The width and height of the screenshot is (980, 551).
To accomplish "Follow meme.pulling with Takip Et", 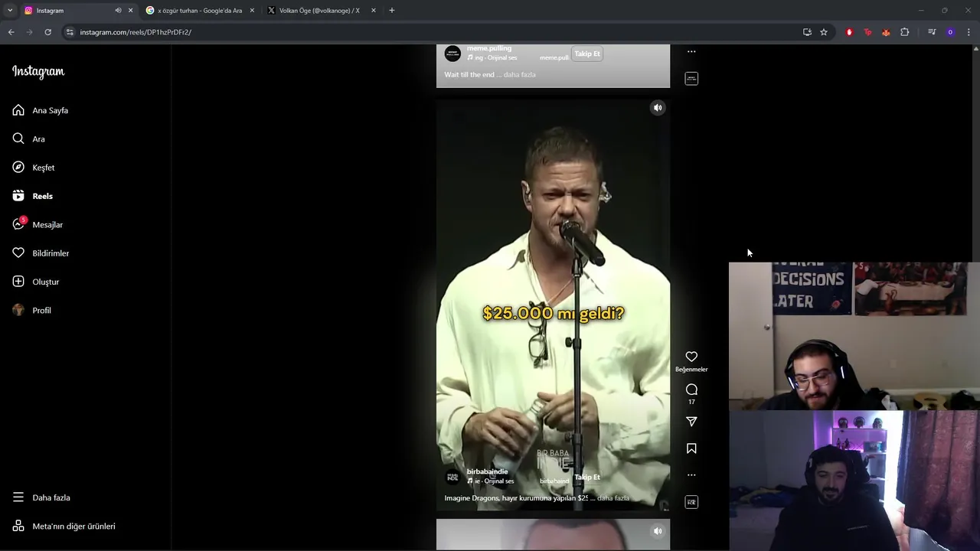I will pyautogui.click(x=587, y=54).
